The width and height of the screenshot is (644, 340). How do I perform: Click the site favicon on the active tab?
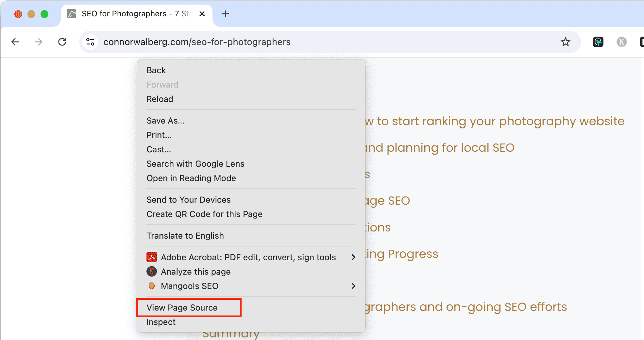(x=71, y=14)
